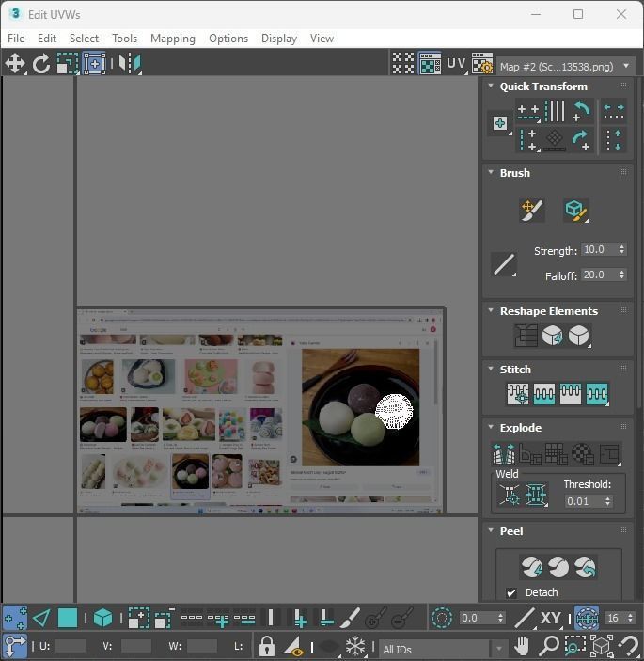The image size is (644, 661).
Task: Toggle soft selection enable button
Action: (442, 618)
